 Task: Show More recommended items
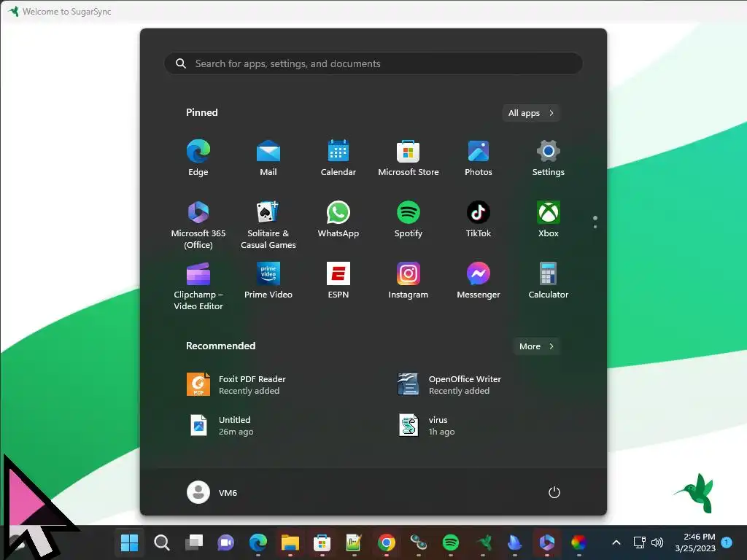[536, 346]
